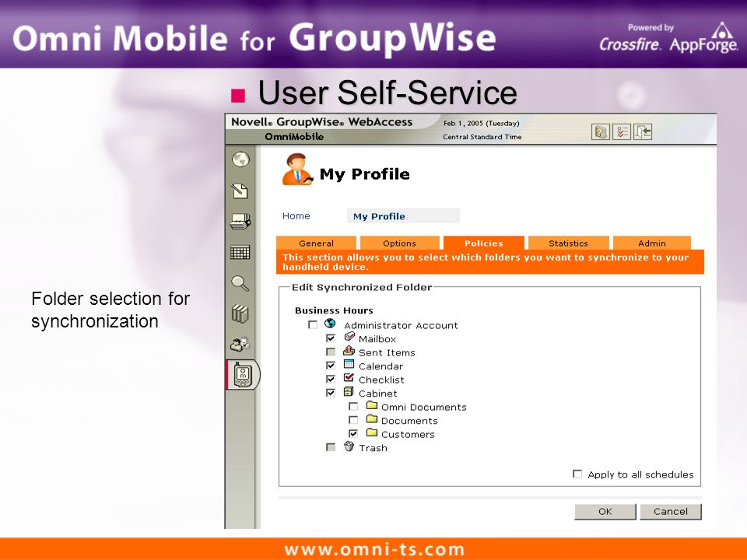This screenshot has height=560, width=747.
Task: Toggle the Administrator Account checkbox
Action: click(313, 325)
